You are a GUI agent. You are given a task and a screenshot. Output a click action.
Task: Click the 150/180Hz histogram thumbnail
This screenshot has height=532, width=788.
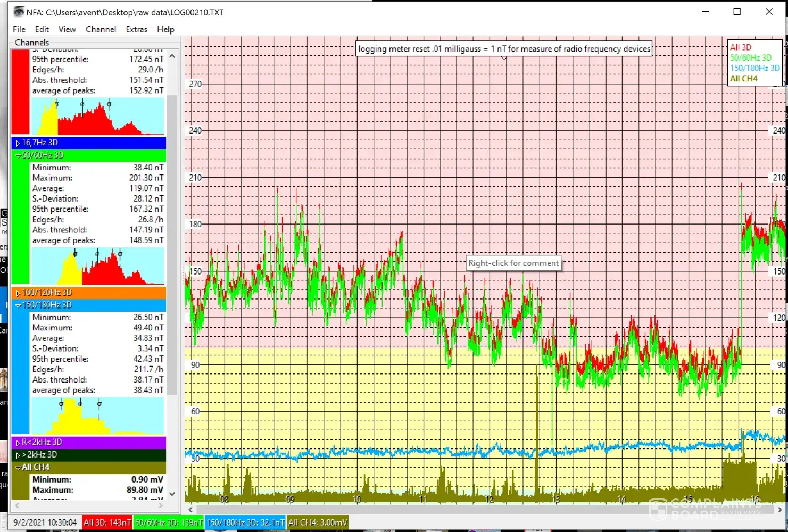tap(98, 415)
